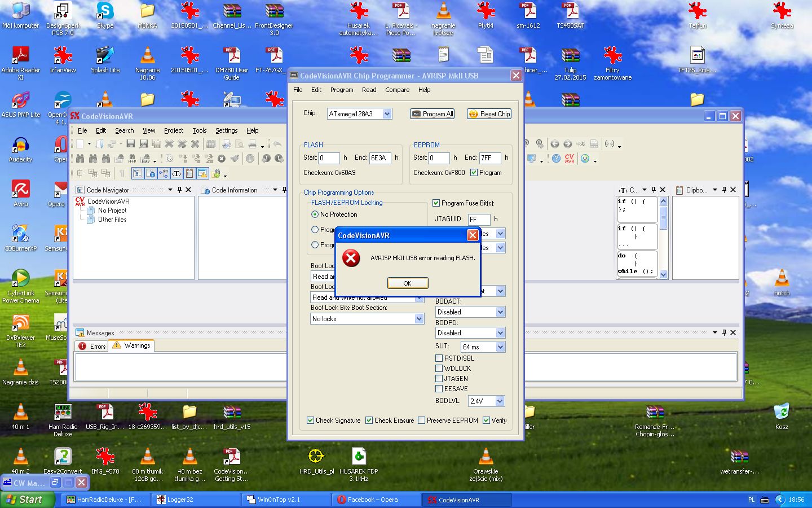Enable the Preserve EEPROM checkbox
The height and width of the screenshot is (508, 812).
[x=422, y=421]
